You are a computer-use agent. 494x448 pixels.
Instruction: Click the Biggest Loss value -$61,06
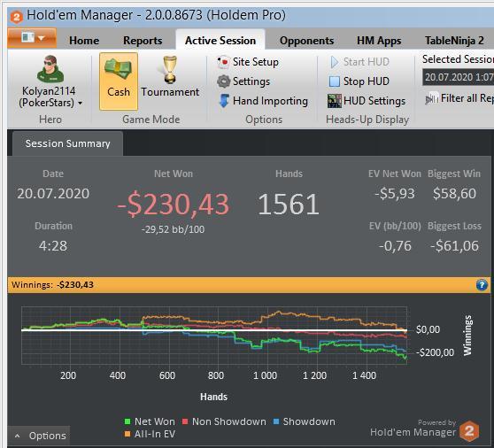454,246
